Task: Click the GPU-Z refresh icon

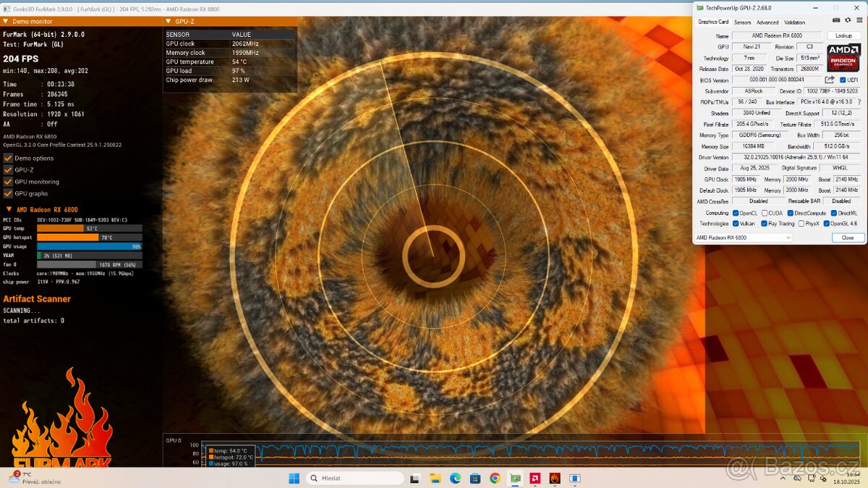Action: coord(846,22)
